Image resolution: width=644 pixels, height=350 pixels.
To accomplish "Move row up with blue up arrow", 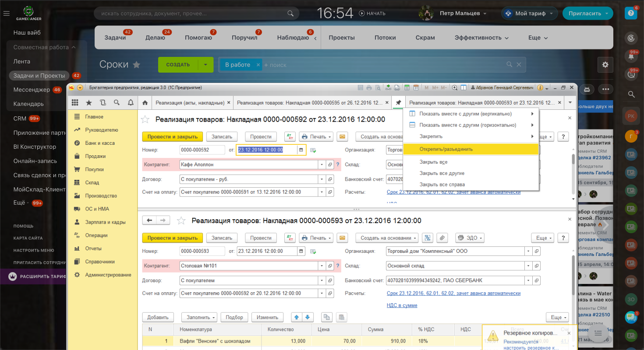I will click(x=297, y=317).
